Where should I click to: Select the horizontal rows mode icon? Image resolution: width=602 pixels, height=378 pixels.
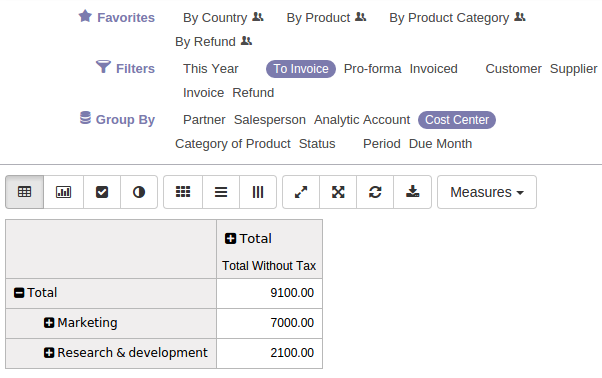click(221, 192)
